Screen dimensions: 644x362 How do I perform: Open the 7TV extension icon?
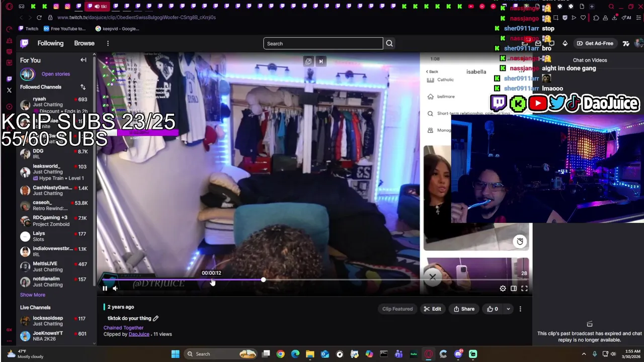click(626, 43)
